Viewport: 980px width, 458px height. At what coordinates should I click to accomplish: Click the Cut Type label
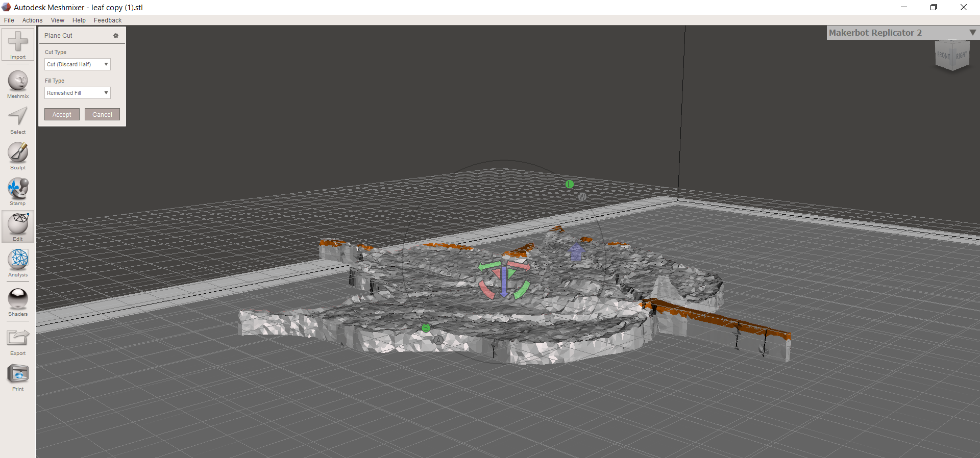pos(56,52)
